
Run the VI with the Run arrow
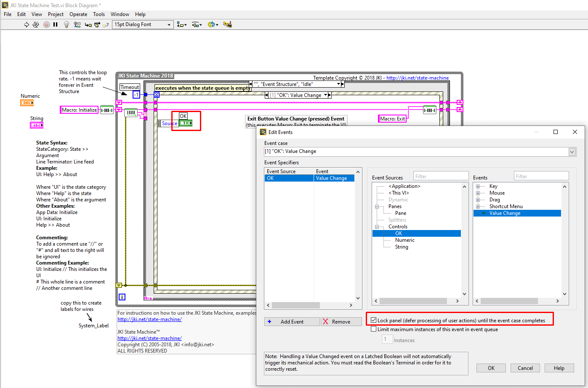(x=26, y=24)
